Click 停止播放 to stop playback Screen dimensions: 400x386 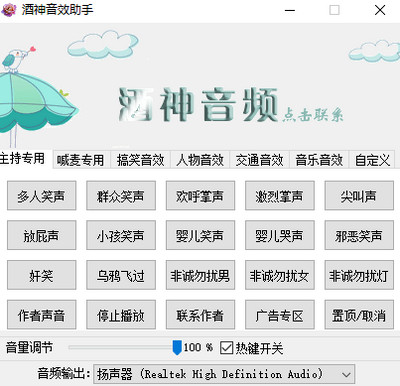[121, 315]
